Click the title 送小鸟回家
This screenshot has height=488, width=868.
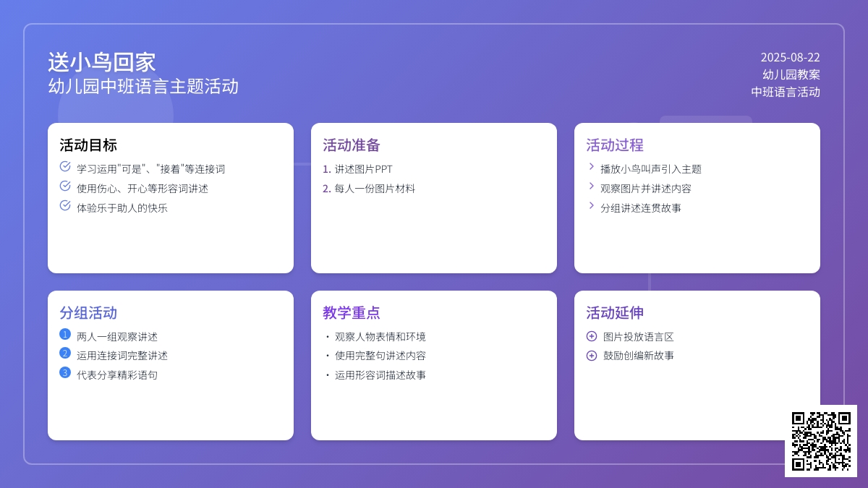tap(102, 62)
